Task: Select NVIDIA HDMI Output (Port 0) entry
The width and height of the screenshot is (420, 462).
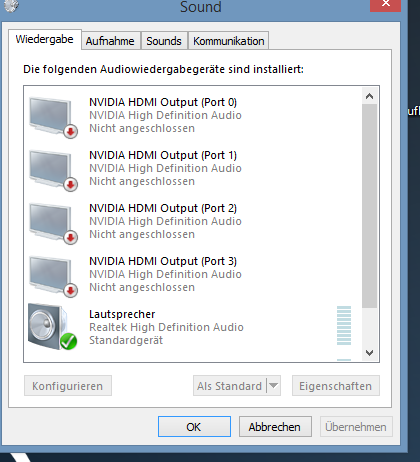Action: [193, 115]
